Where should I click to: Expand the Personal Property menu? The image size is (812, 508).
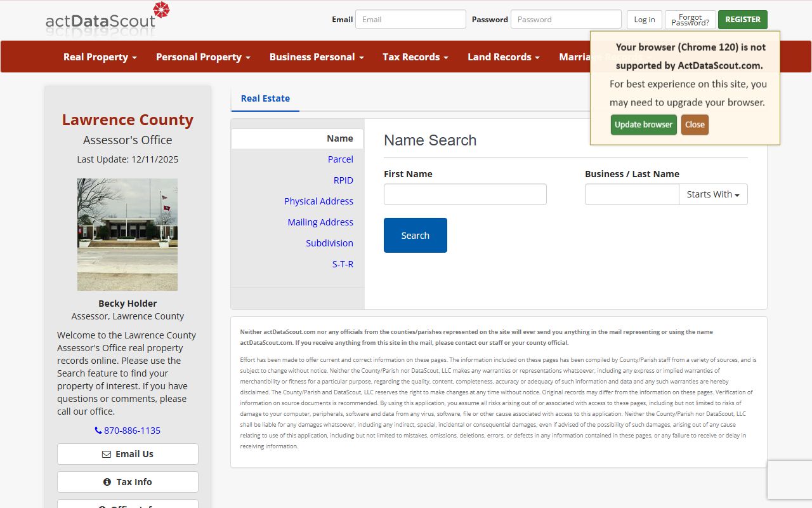point(203,57)
